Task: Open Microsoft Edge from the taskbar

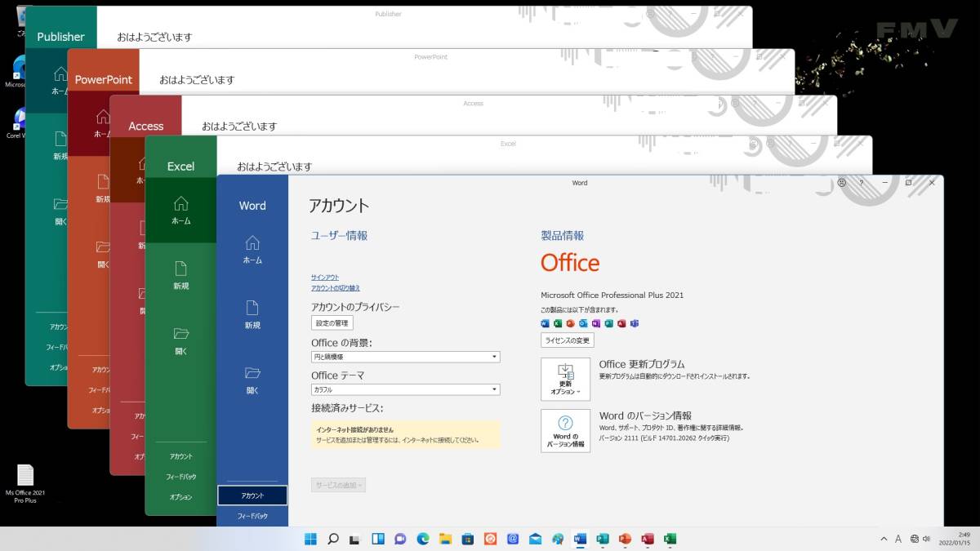Action: coord(423,539)
